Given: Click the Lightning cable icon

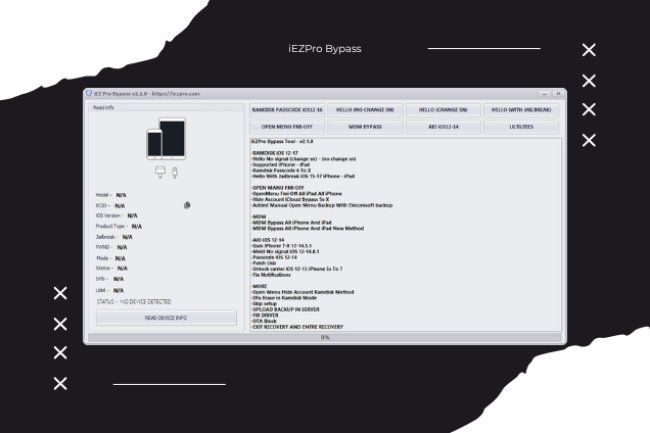Looking at the screenshot, I should [175, 172].
